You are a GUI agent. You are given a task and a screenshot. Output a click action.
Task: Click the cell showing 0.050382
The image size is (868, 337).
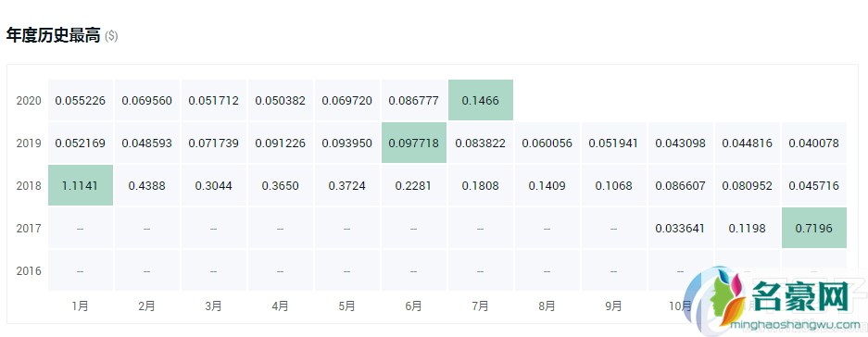pos(280,100)
